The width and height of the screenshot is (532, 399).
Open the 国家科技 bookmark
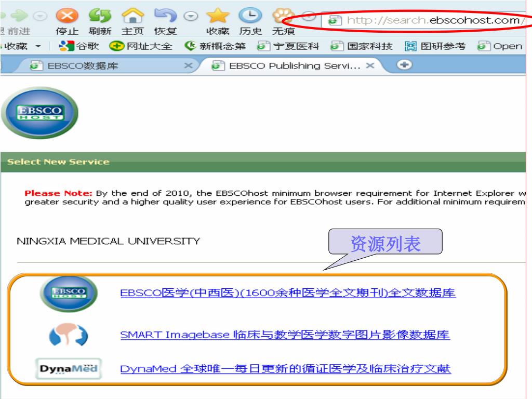point(362,46)
